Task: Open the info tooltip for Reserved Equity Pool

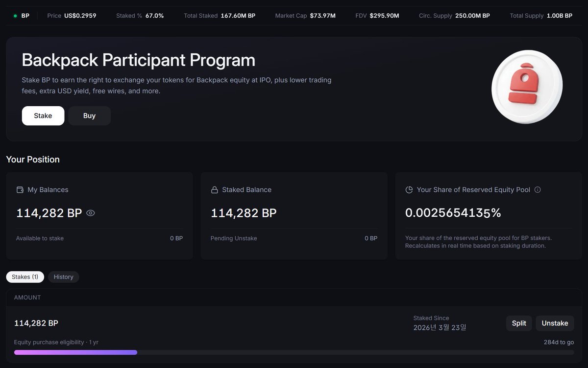Action: pyautogui.click(x=538, y=190)
